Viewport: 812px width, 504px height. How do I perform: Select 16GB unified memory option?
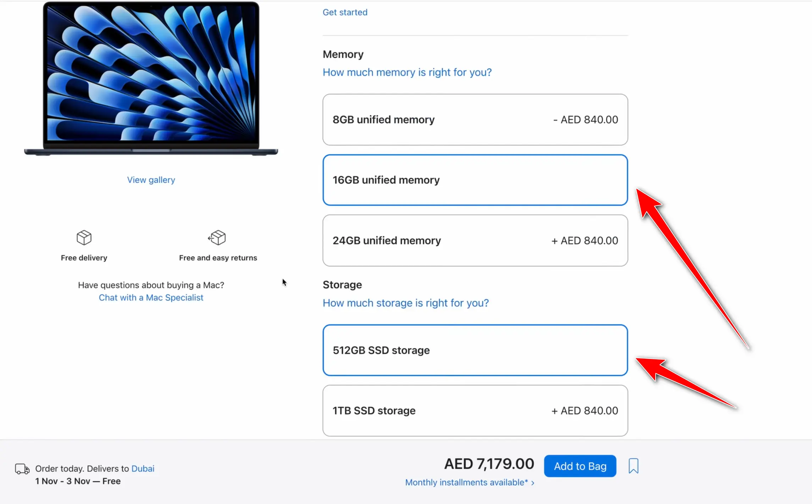pyautogui.click(x=475, y=180)
